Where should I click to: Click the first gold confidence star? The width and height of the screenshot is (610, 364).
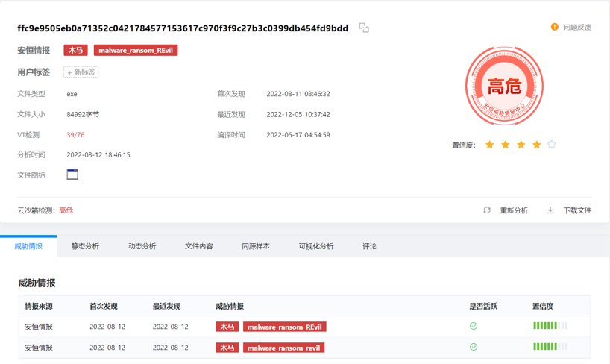pyautogui.click(x=490, y=145)
